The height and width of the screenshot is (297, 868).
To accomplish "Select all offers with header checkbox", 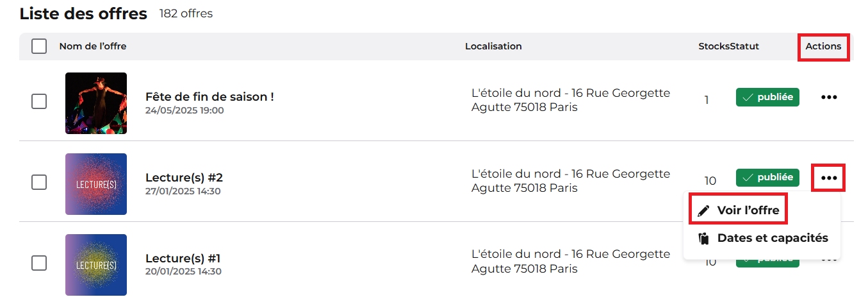I will click(39, 46).
